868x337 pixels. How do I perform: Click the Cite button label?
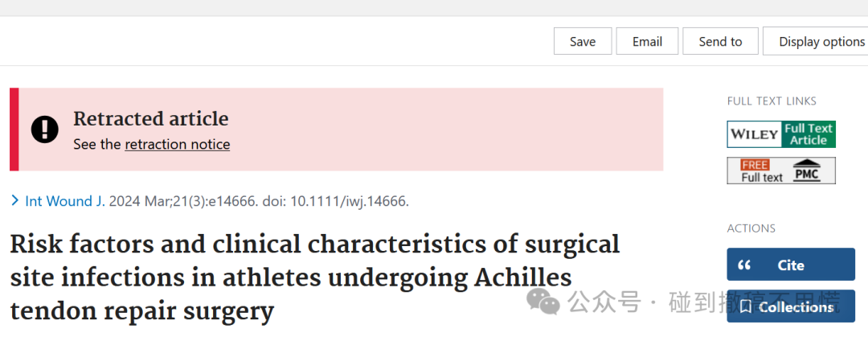coord(791,265)
